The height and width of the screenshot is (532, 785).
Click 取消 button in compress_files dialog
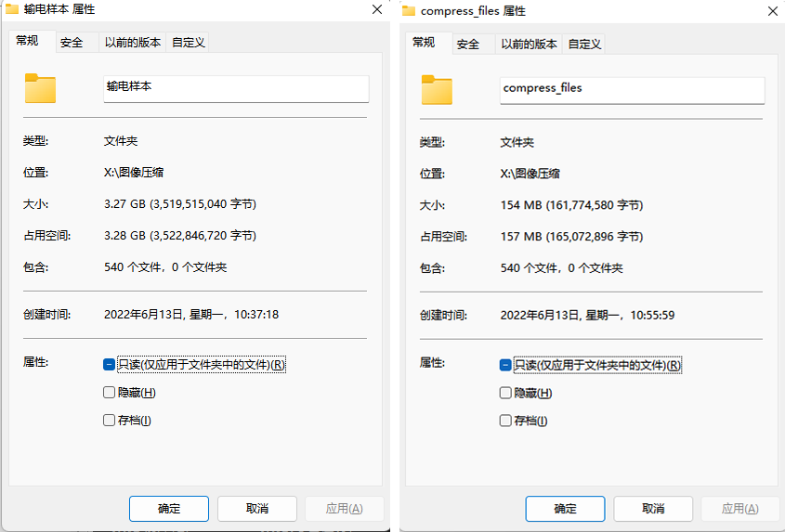point(653,509)
